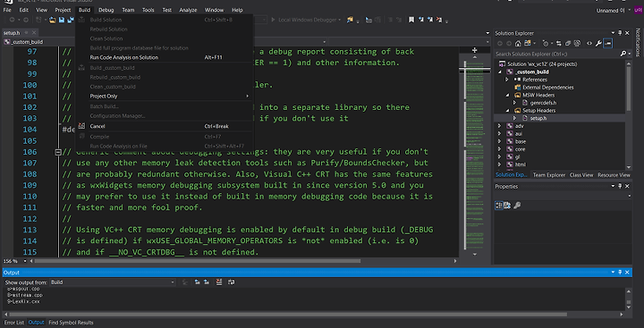Click Collapse All icon in Solution Explorer
This screenshot has width=644, height=328.
568,43
